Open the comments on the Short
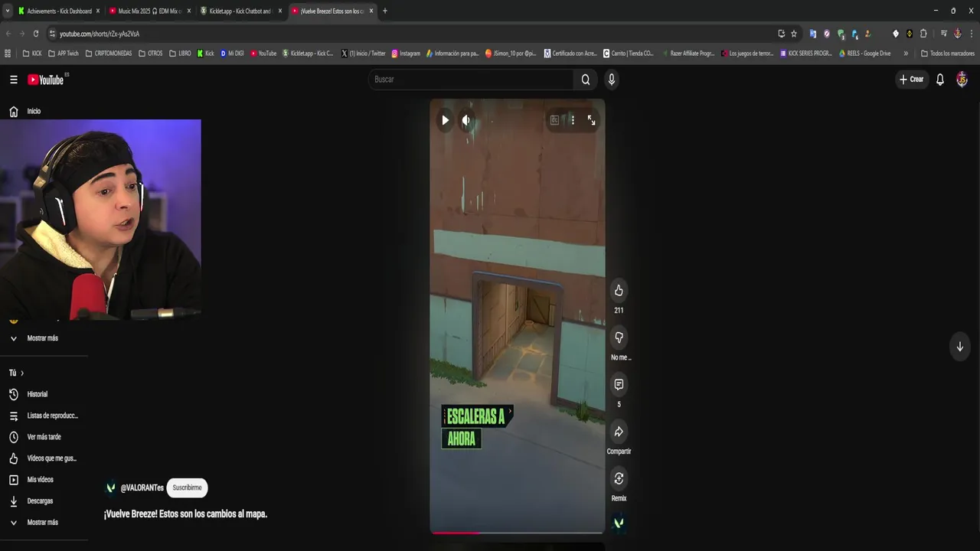Image resolution: width=980 pixels, height=551 pixels. pyautogui.click(x=619, y=384)
